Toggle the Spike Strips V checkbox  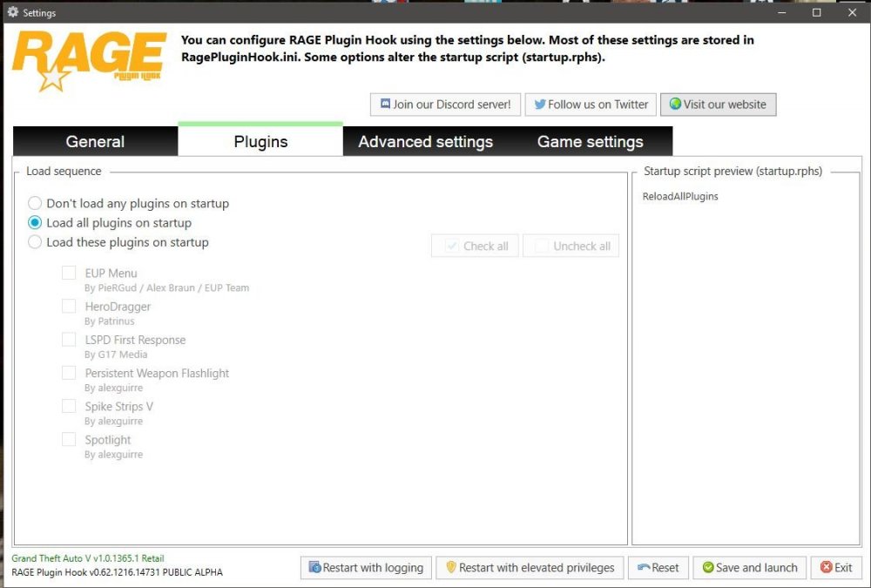tap(69, 406)
